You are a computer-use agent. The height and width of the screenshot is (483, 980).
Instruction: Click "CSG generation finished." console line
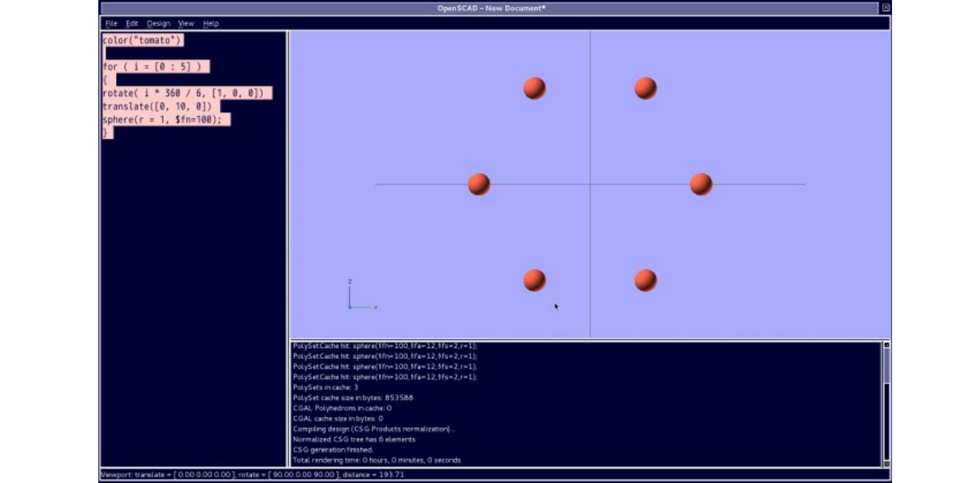click(334, 450)
